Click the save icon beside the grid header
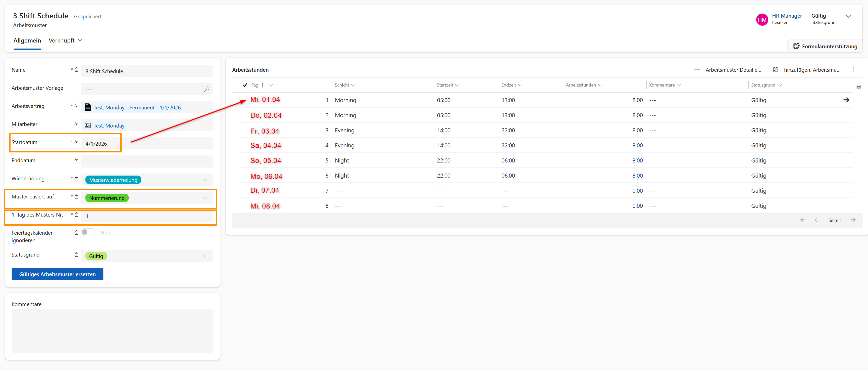The height and width of the screenshot is (371, 868). point(858,87)
